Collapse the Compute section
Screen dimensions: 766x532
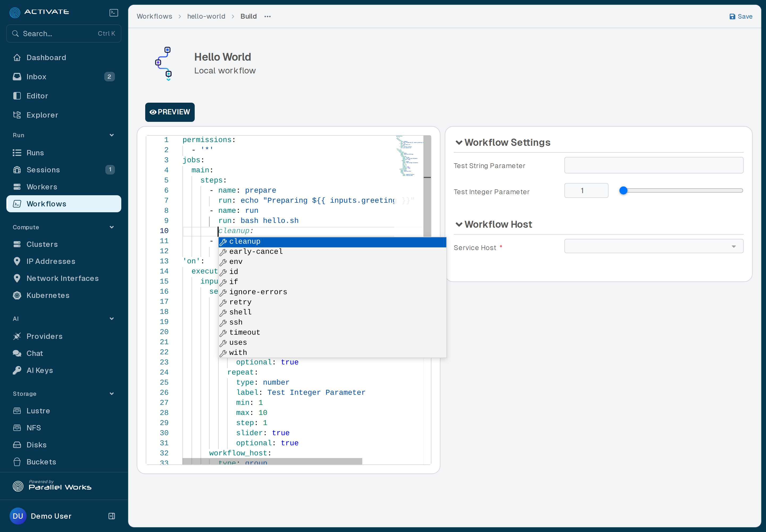point(112,227)
